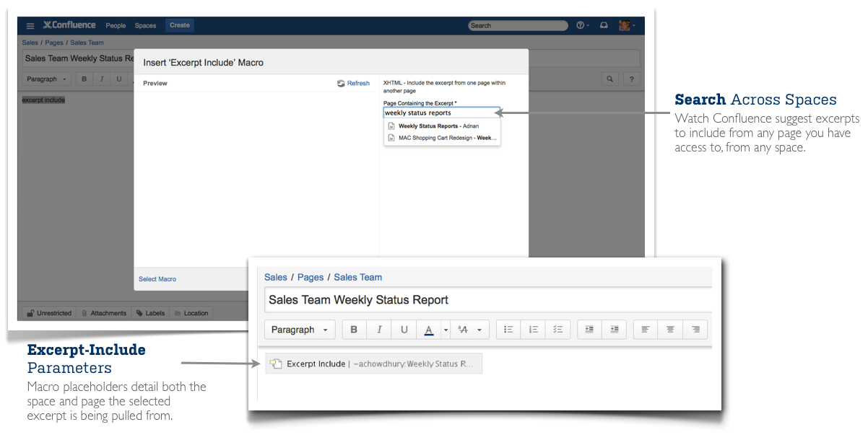868x440 pixels.
Task: Click the Unrestricted lock button
Action: pyautogui.click(x=48, y=313)
